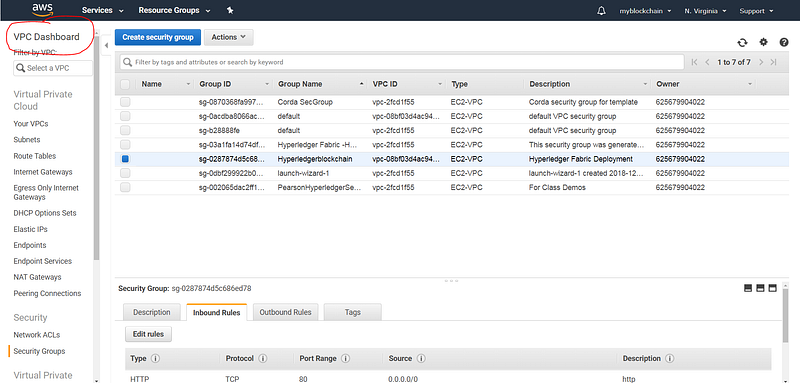Screen dimensions: 800x383
Task: Open the N. Virginia region dropdown
Action: 706,11
